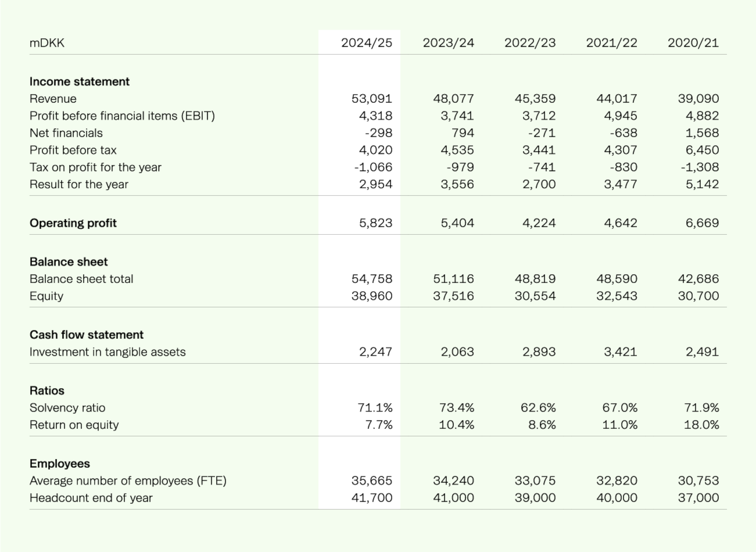The height and width of the screenshot is (552, 756).
Task: Click the Revenue row label
Action: [x=53, y=99]
